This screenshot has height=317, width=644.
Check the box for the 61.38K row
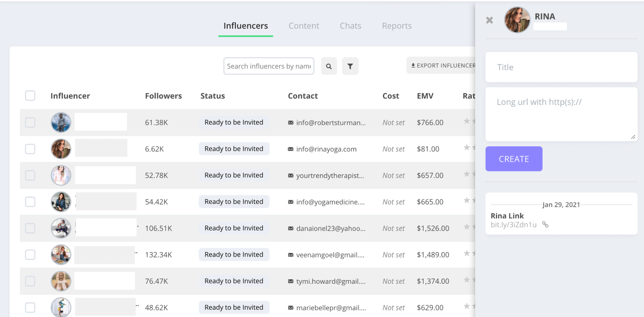coord(30,122)
